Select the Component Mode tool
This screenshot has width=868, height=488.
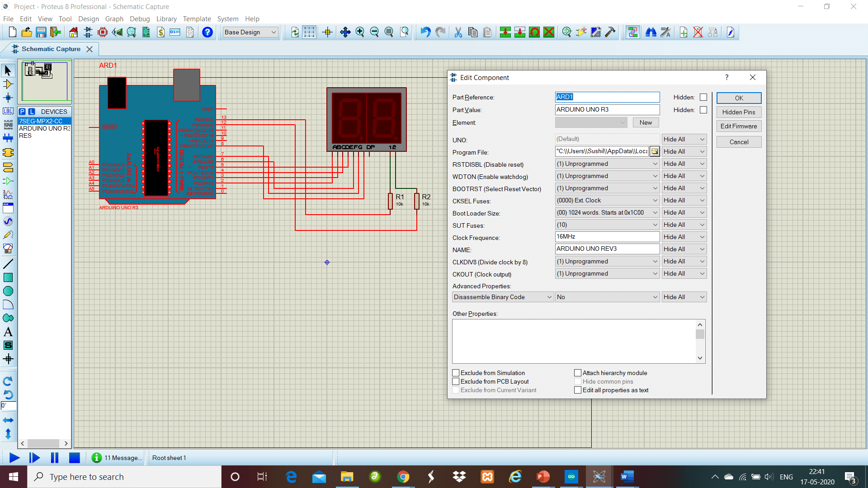point(8,84)
